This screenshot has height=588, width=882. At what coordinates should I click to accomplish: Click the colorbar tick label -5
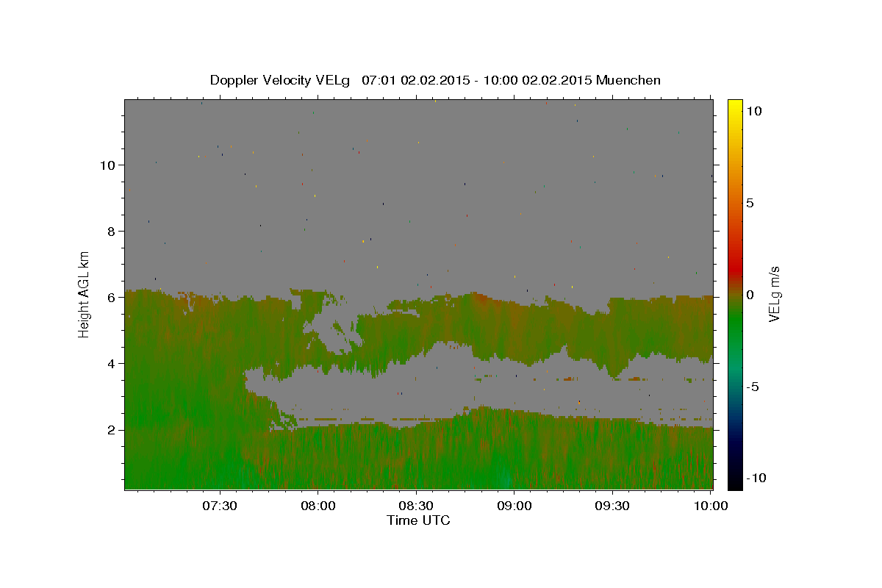(753, 387)
